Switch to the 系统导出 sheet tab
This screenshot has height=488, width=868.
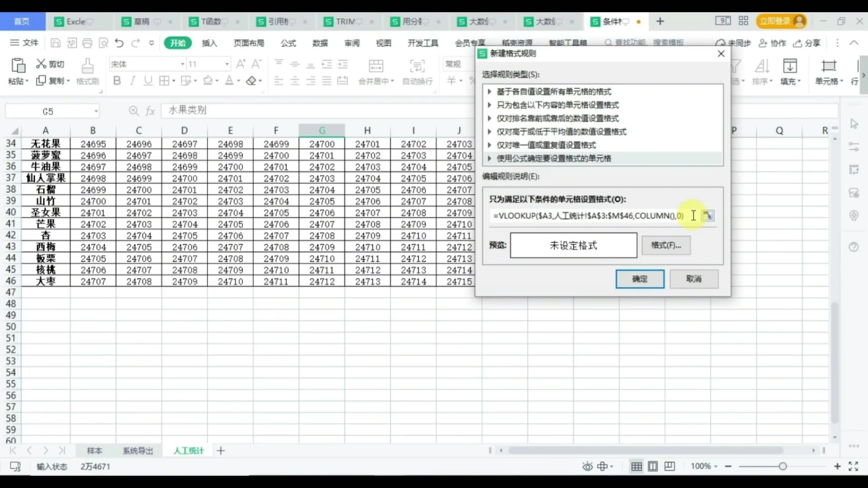pyautogui.click(x=138, y=450)
